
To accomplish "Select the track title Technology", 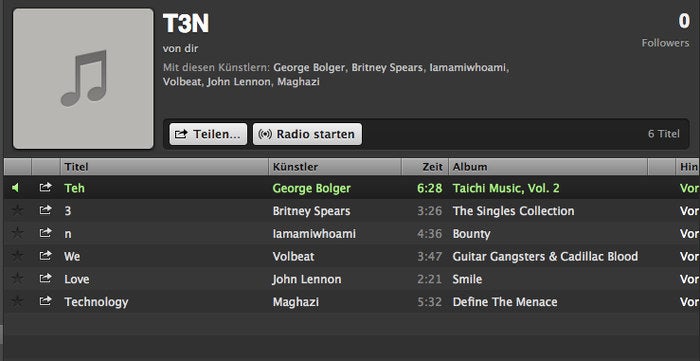I will point(96,302).
